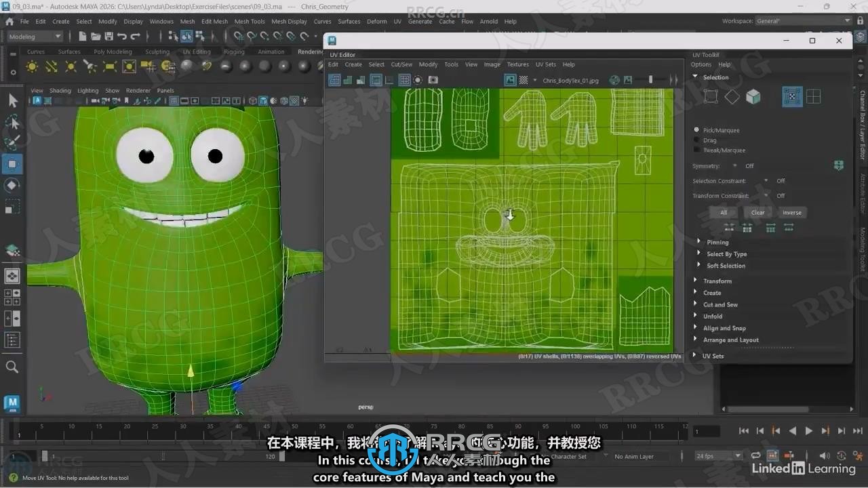Viewport: 868px width, 488px height.
Task: Open the Selection Constraint dropdown
Action: (766, 181)
